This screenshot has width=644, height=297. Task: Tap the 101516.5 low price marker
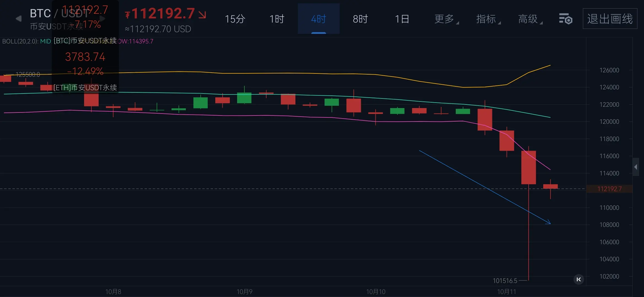[505, 281]
